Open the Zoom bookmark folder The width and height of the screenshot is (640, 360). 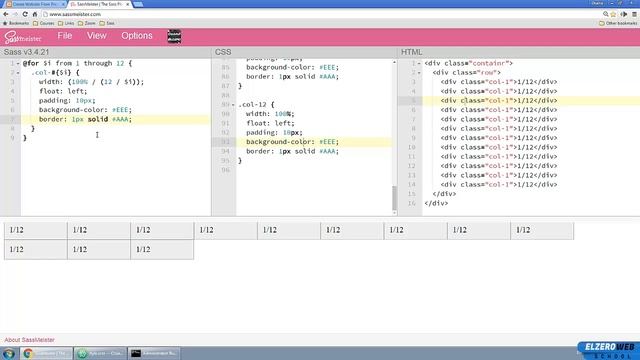click(87, 23)
